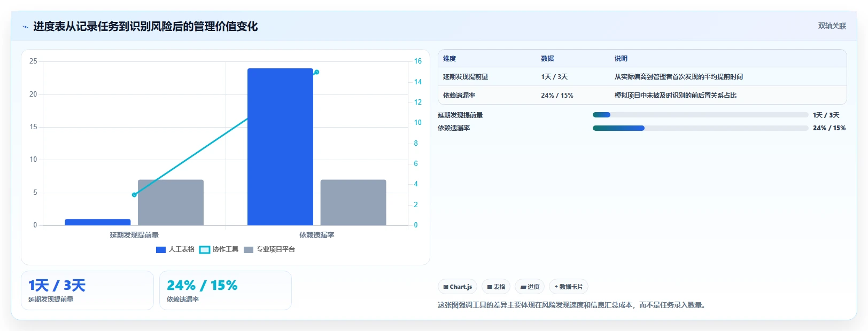
Task: Click the short blue 延期发现提前量 bar
Action: 98,222
